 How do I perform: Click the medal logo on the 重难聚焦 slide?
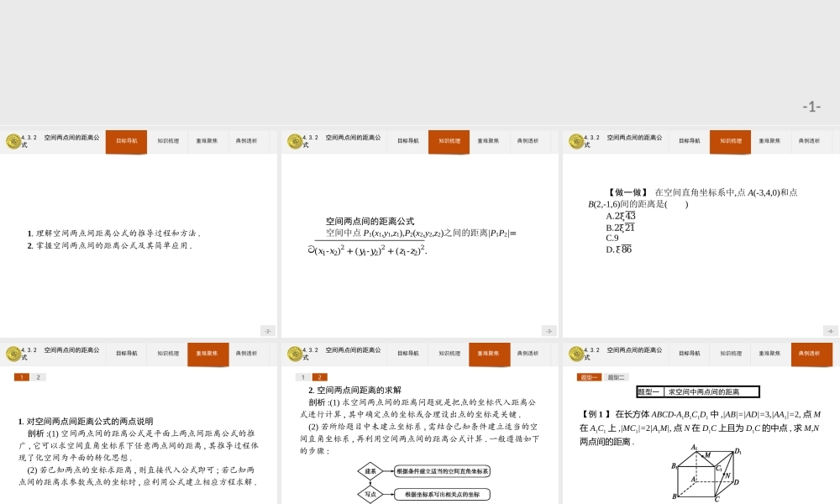[13, 354]
